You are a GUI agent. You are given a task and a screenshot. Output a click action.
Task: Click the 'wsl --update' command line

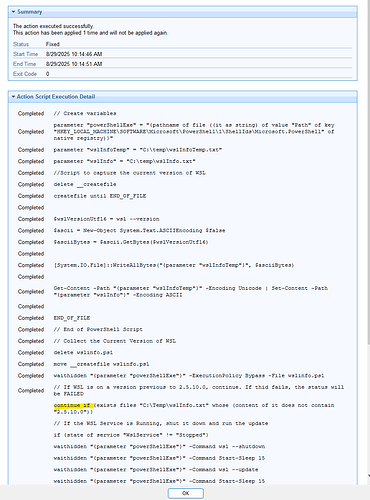point(156,469)
